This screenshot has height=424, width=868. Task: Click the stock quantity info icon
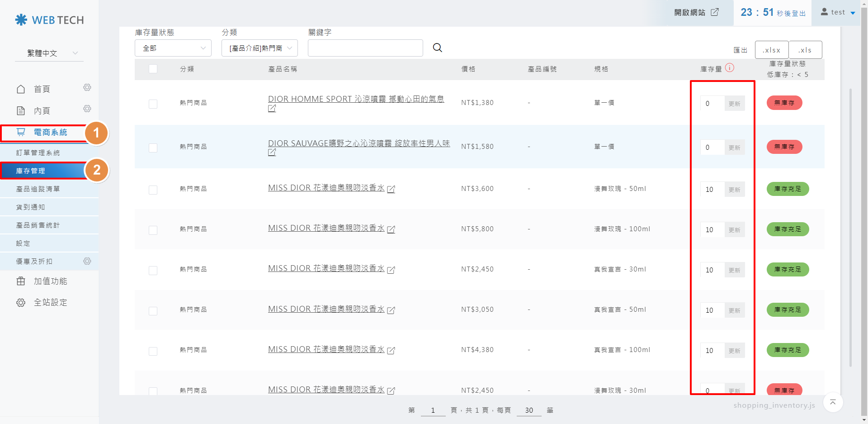pos(730,68)
